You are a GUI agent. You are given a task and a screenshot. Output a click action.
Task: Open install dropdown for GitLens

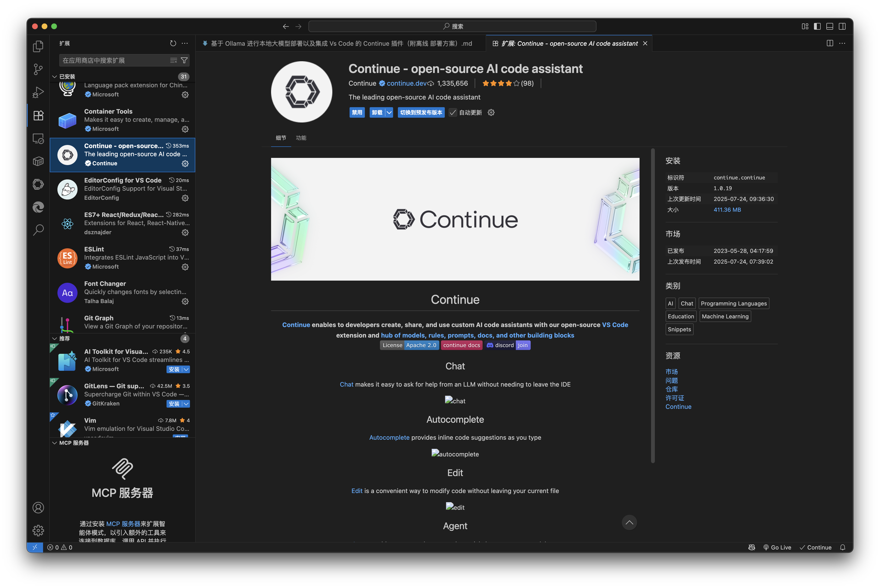coord(186,404)
